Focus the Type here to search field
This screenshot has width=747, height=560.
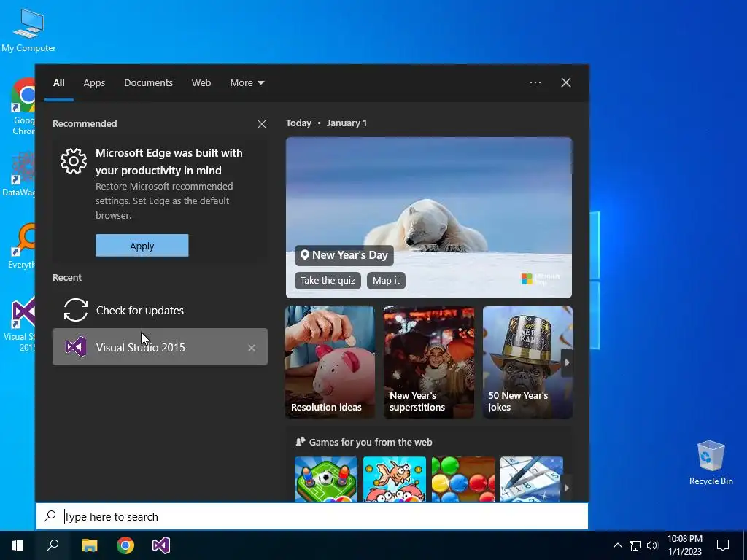point(312,516)
